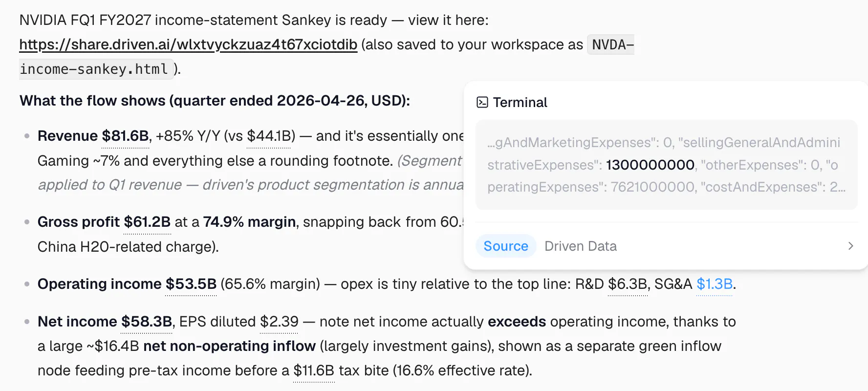Click the $11.6B tax figure

314,370
